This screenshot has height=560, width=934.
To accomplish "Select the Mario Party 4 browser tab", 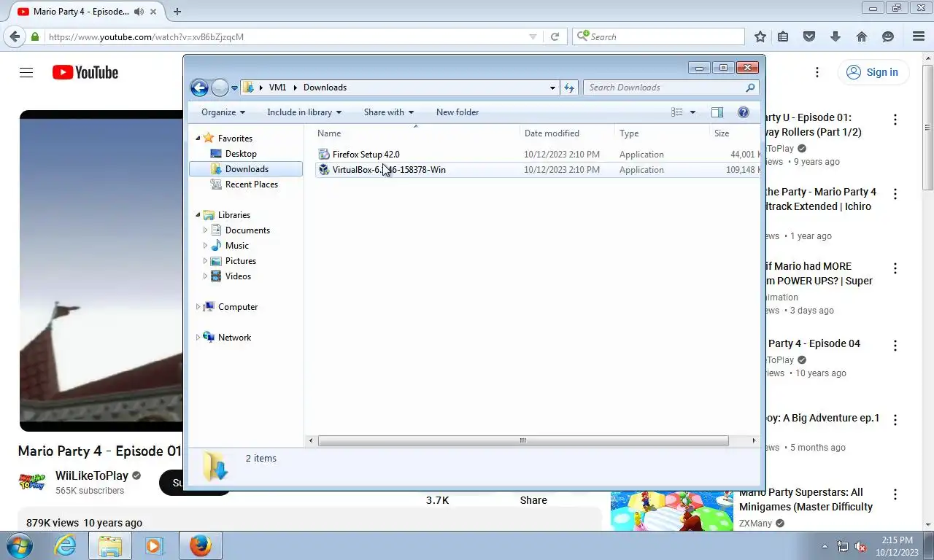I will click(82, 12).
